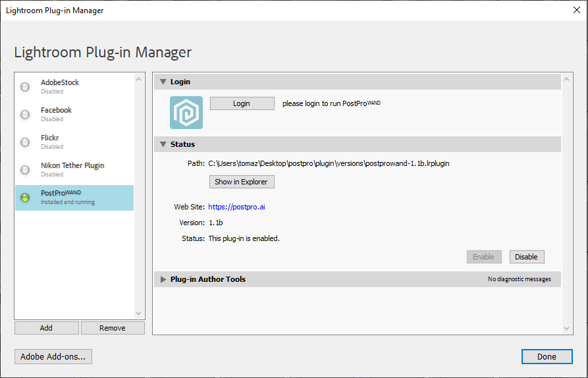This screenshot has width=588, height=378.
Task: Click details panel scroll up arrow
Action: pyautogui.click(x=567, y=79)
